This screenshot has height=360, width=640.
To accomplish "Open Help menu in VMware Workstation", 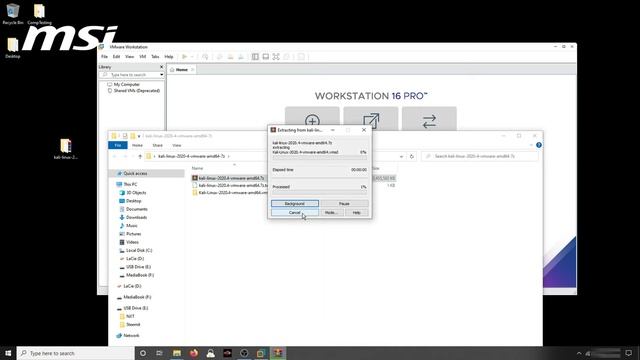I will point(169,57).
